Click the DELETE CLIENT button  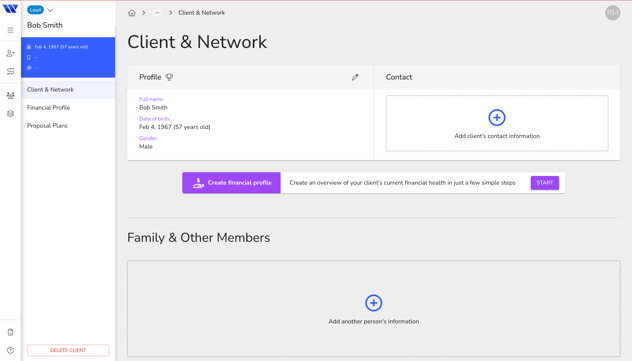68,350
